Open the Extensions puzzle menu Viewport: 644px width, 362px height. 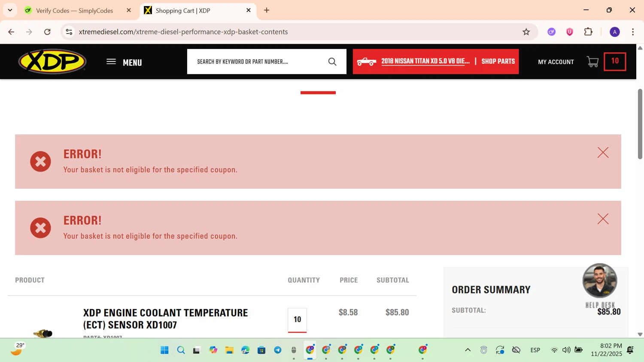click(x=588, y=32)
